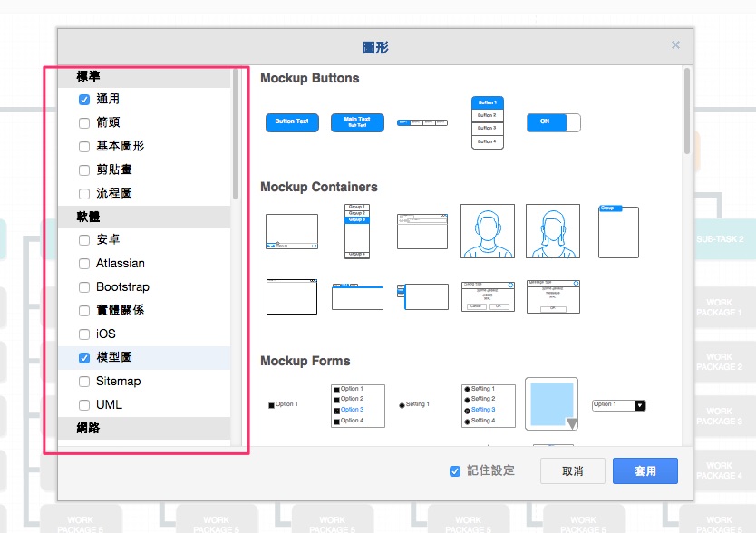
Task: Pick the Option 1-4 checkbox group shape
Action: pyautogui.click(x=358, y=406)
